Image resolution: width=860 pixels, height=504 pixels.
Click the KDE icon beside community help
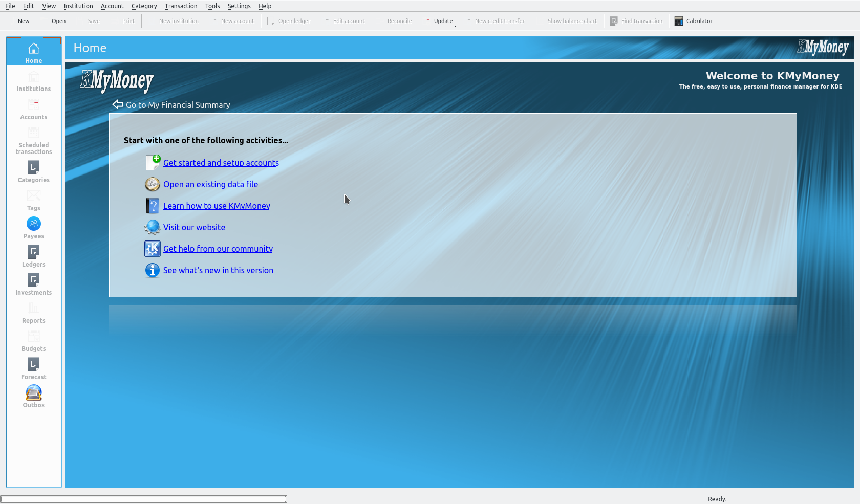tap(153, 249)
